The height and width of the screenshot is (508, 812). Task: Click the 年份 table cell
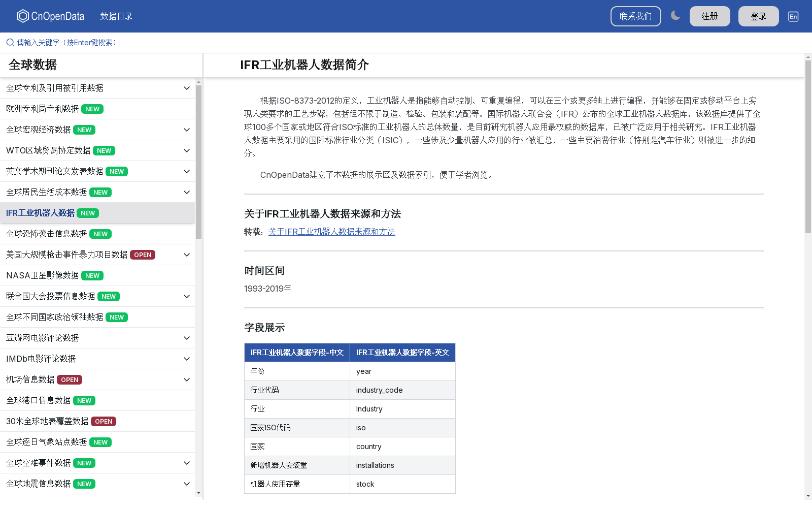(297, 371)
